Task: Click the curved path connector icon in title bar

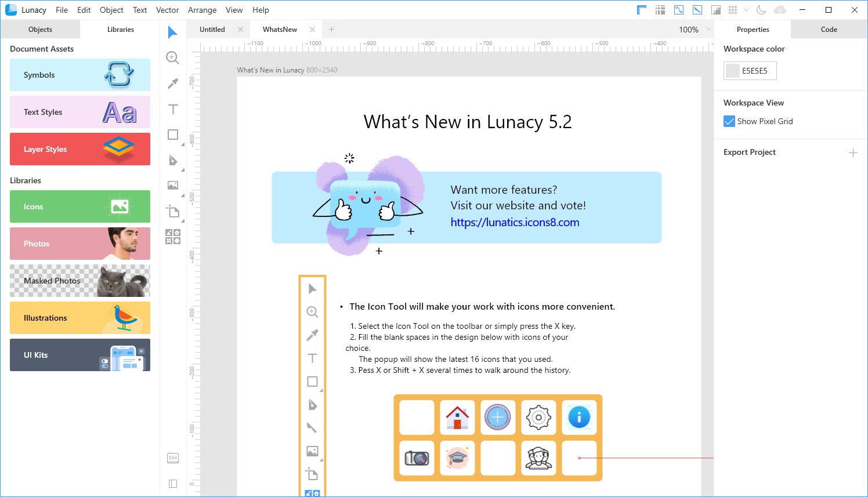Action: click(679, 10)
